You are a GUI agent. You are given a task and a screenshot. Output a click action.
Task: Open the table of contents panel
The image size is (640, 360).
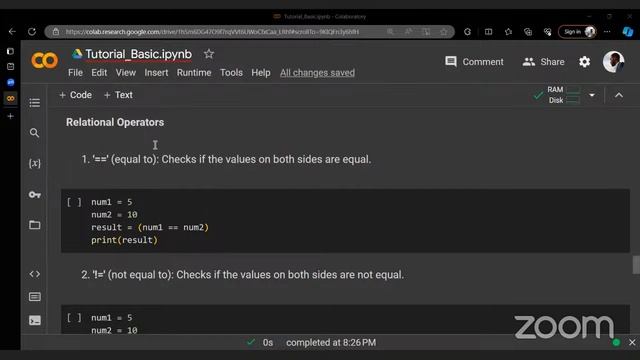tap(35, 103)
